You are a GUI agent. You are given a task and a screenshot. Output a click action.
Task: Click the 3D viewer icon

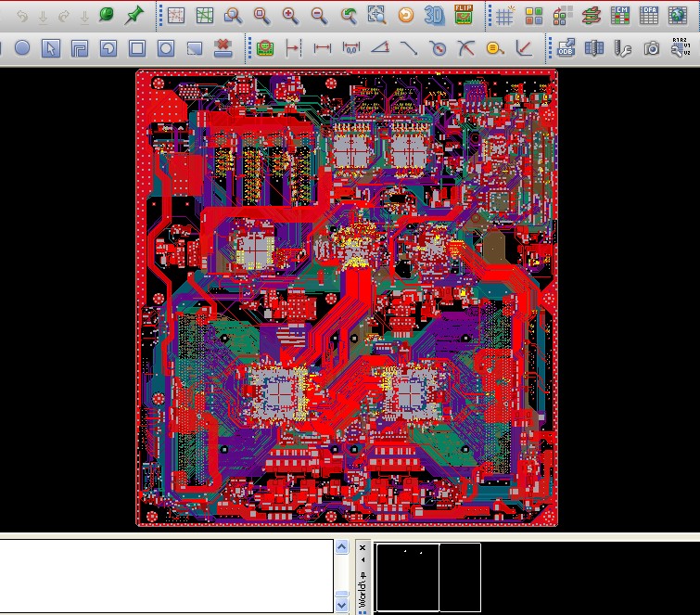(x=434, y=15)
